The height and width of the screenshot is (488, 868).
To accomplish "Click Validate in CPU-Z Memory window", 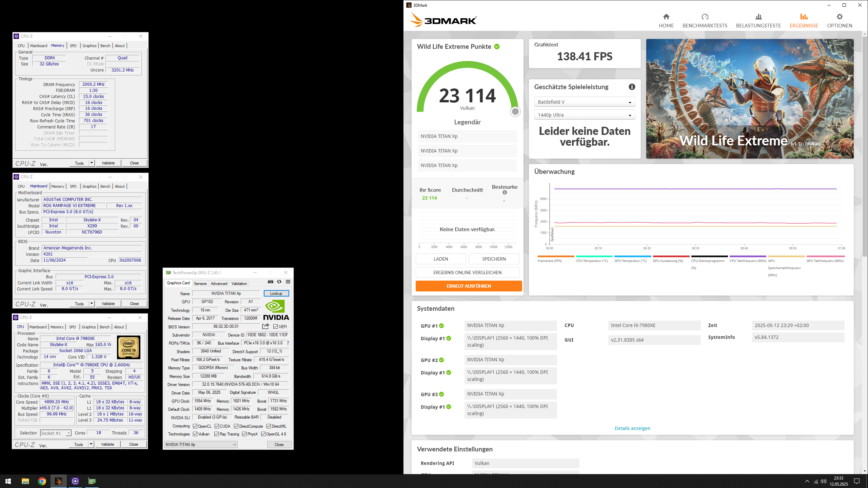I will click(108, 163).
